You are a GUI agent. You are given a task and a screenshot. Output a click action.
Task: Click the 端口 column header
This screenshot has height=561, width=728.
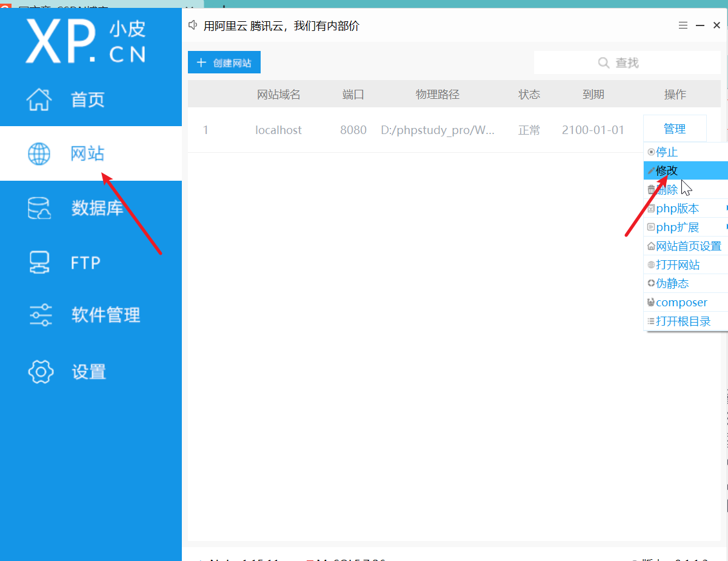point(353,95)
